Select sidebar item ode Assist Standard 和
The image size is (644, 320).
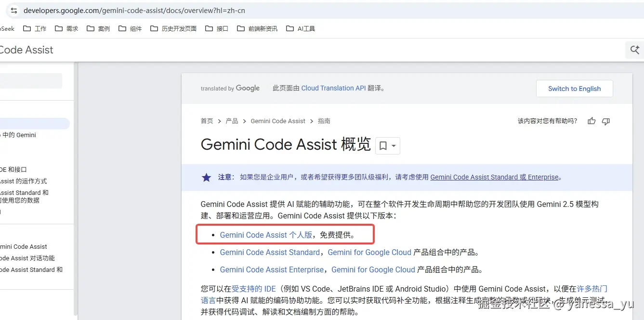pyautogui.click(x=31, y=270)
